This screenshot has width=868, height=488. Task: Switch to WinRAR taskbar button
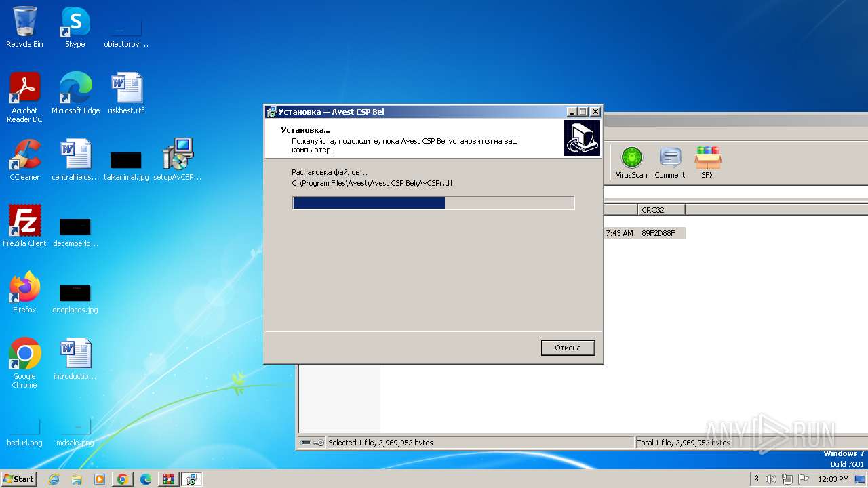(x=169, y=479)
